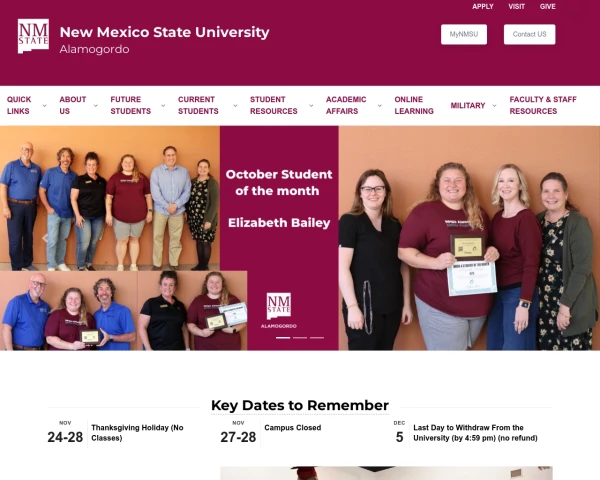Expand the Quick Links dropdown chevron
Viewport: 600px width, 480px height.
click(44, 106)
